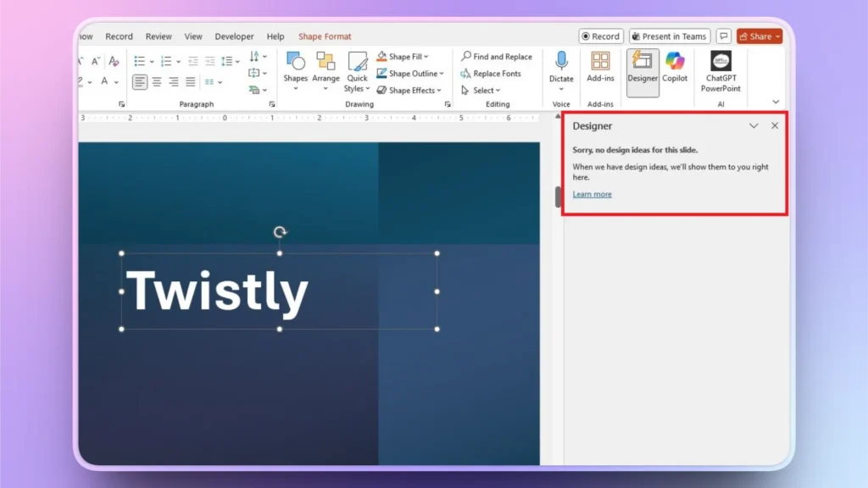Open Quick Styles options
868x488 pixels.
(x=356, y=68)
